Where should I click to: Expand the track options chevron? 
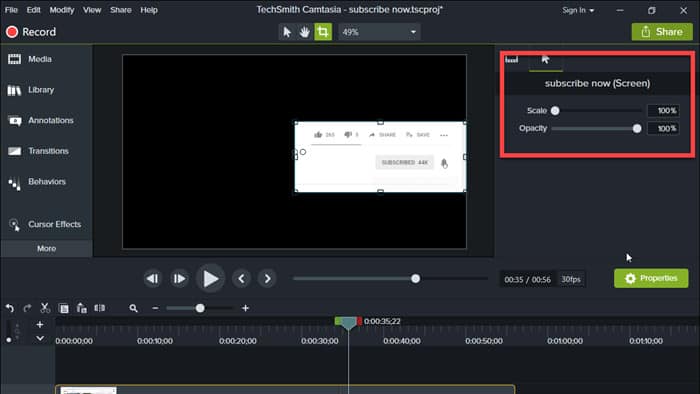[x=40, y=338]
